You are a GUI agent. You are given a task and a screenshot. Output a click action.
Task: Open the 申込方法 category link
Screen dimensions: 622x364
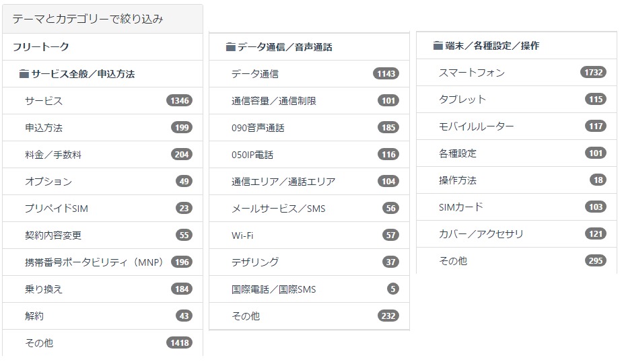point(44,128)
